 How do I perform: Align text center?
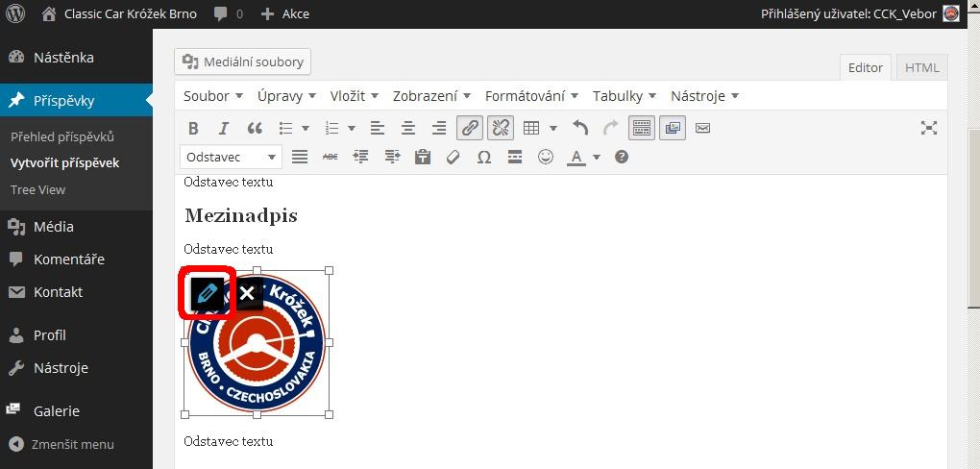click(x=408, y=128)
